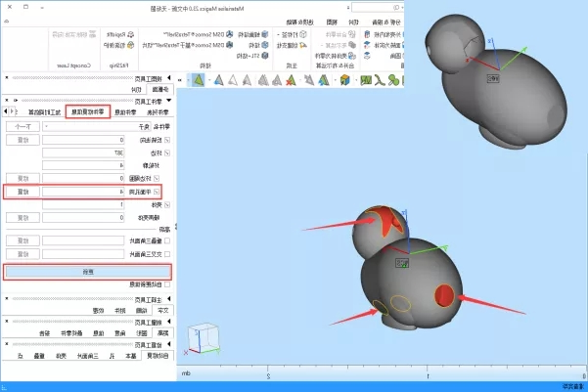Click the 布尔运算 boolean ribbon icon
The height and width of the screenshot is (392, 588).
tap(352, 45)
